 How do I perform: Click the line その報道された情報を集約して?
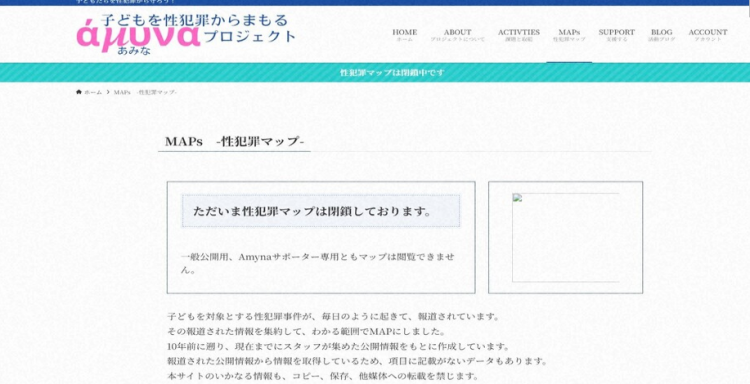307,331
